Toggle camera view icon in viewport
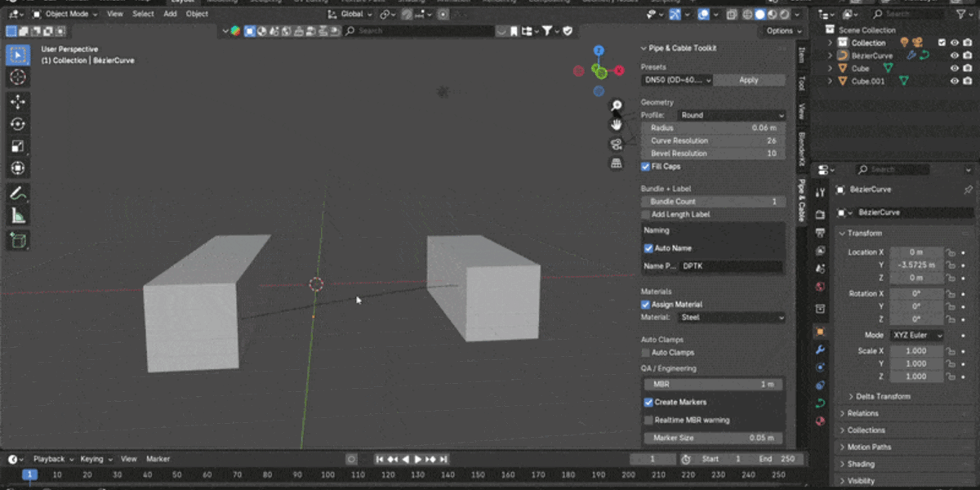This screenshot has width=980, height=490. [x=617, y=144]
